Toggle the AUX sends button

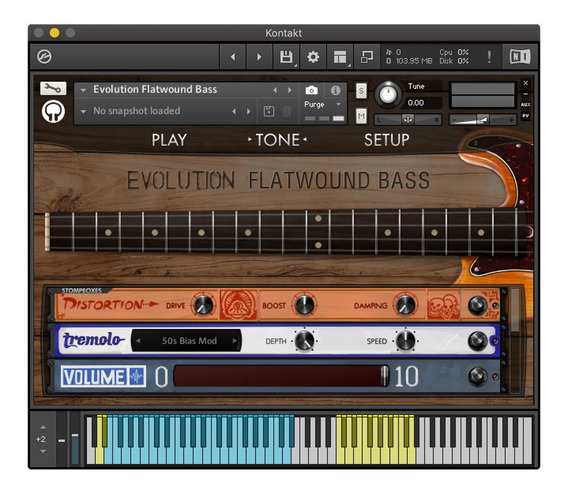526,105
